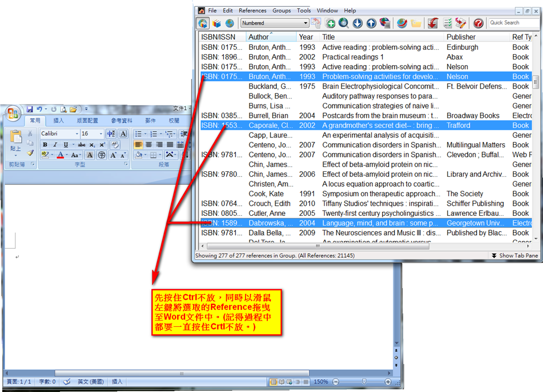
Task: Open Customize Quick Access Toolbar dropdown
Action: [86, 109]
